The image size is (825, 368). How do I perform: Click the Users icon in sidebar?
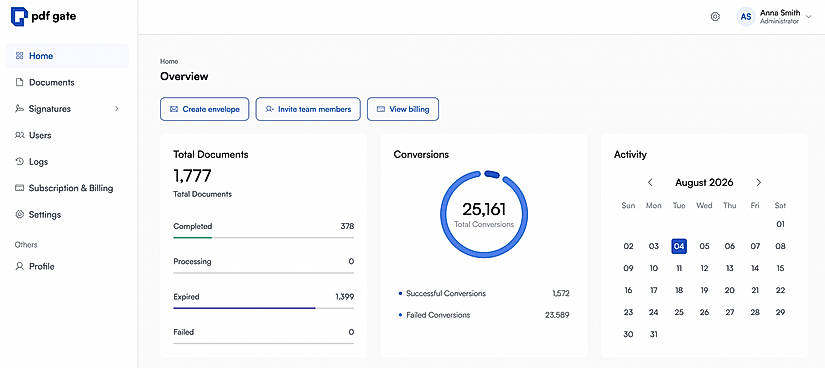point(19,135)
